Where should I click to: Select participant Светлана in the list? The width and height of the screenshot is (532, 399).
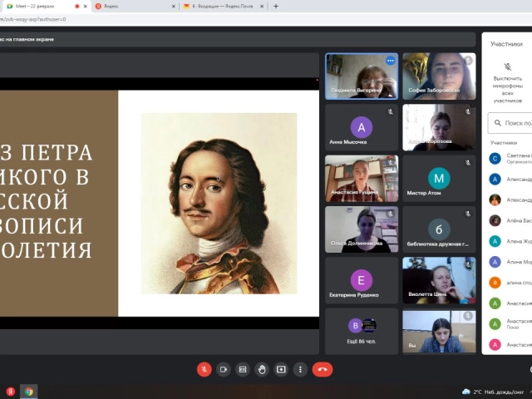510,159
